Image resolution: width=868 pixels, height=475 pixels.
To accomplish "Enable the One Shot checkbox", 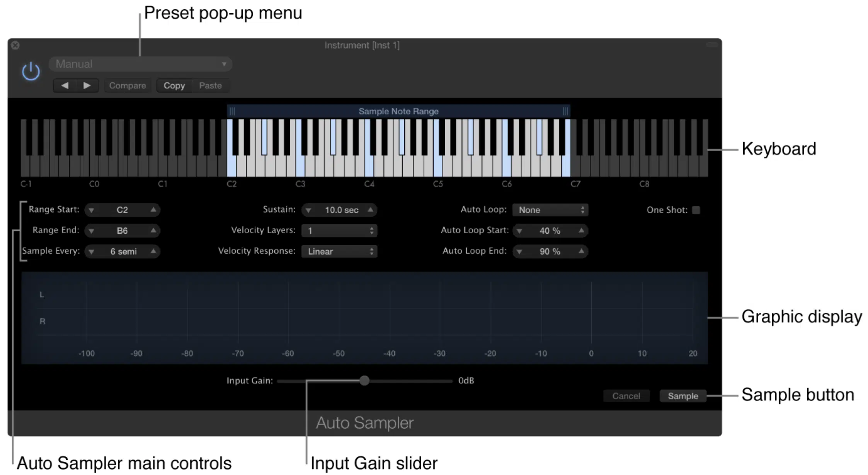I will tap(696, 210).
